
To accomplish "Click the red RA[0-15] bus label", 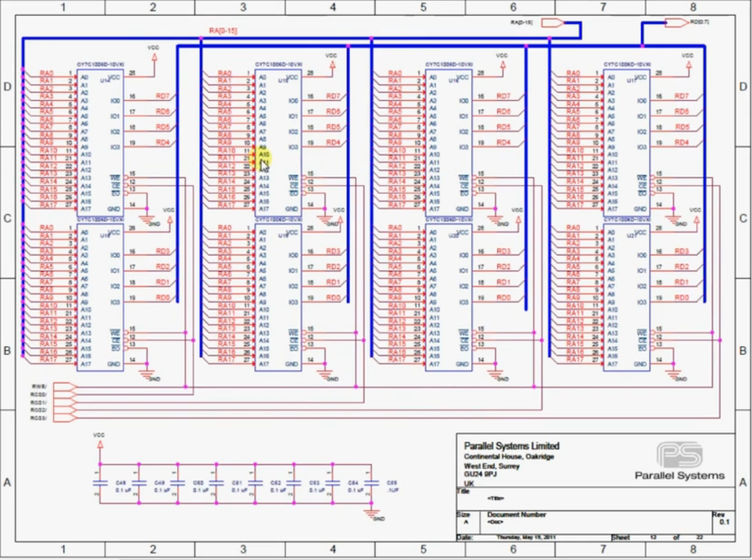I will [x=223, y=30].
